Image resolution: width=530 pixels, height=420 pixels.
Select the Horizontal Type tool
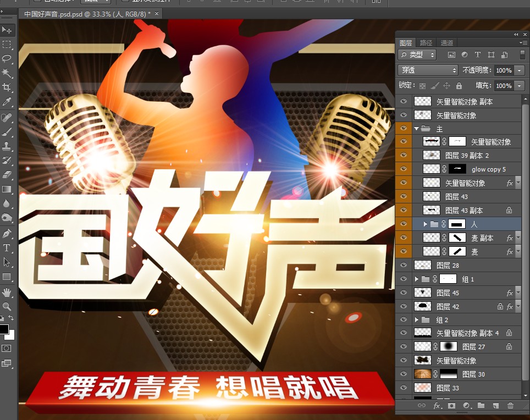pyautogui.click(x=7, y=248)
